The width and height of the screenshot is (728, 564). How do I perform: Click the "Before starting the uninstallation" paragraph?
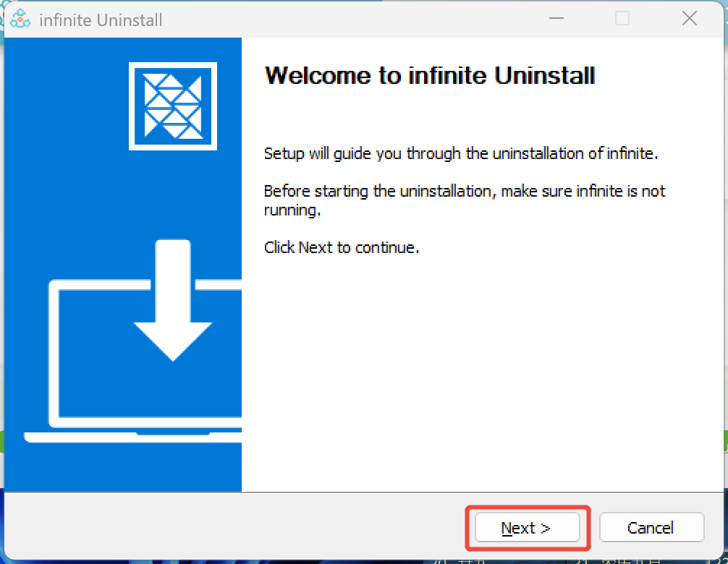tap(464, 200)
